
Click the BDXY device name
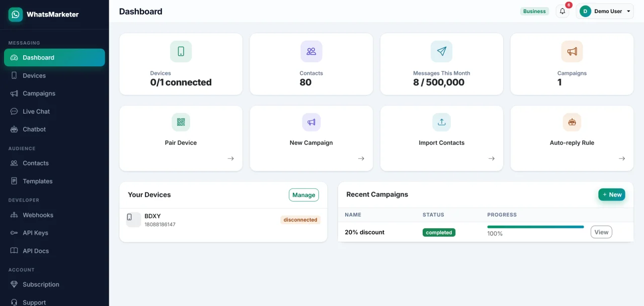point(152,216)
